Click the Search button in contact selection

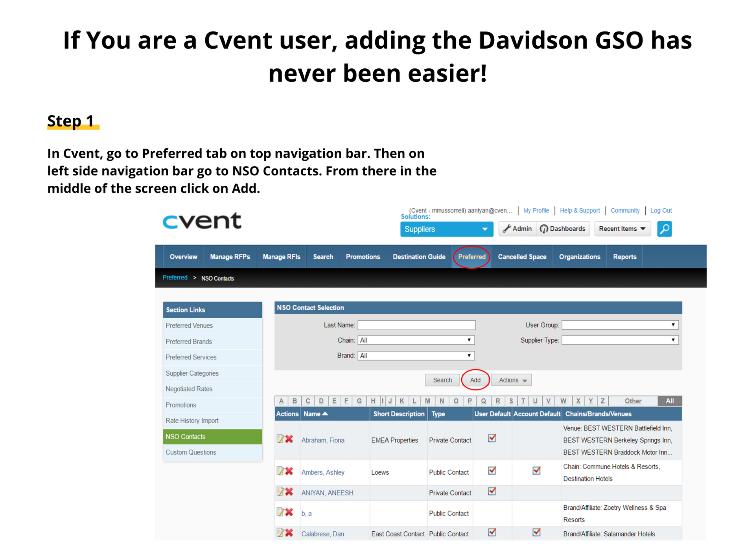click(442, 380)
